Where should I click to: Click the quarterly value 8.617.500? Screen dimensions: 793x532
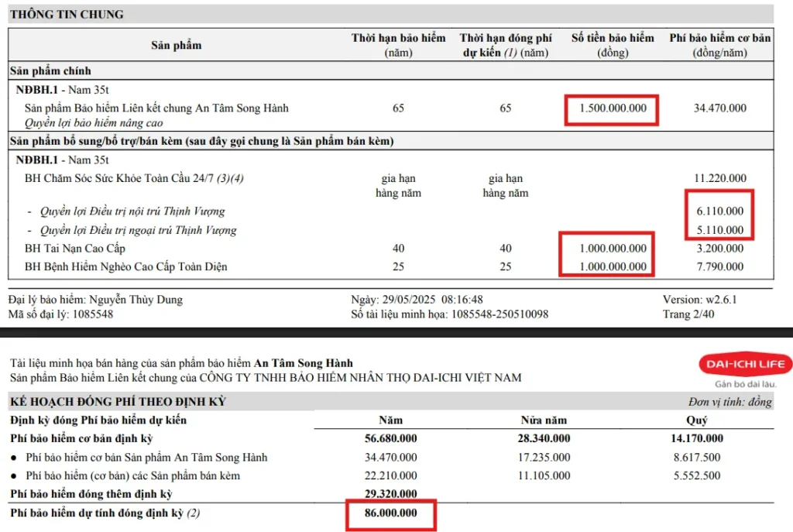(697, 457)
